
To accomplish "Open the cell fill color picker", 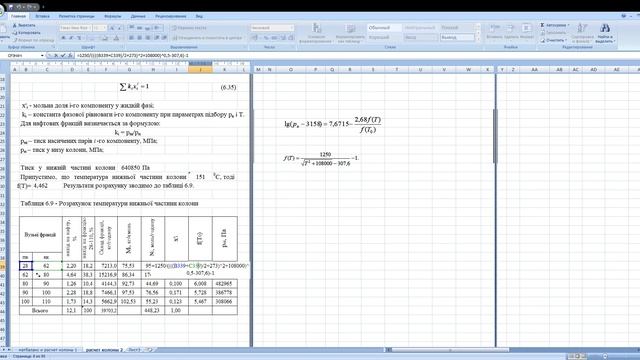I will [x=105, y=38].
